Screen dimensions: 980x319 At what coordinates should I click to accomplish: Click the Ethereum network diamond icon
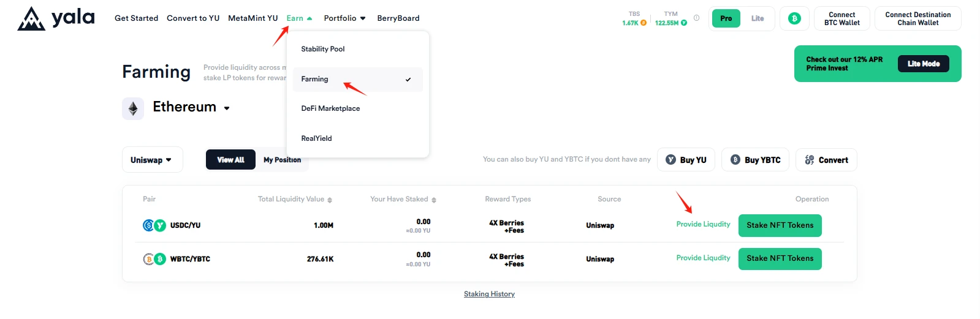(133, 109)
